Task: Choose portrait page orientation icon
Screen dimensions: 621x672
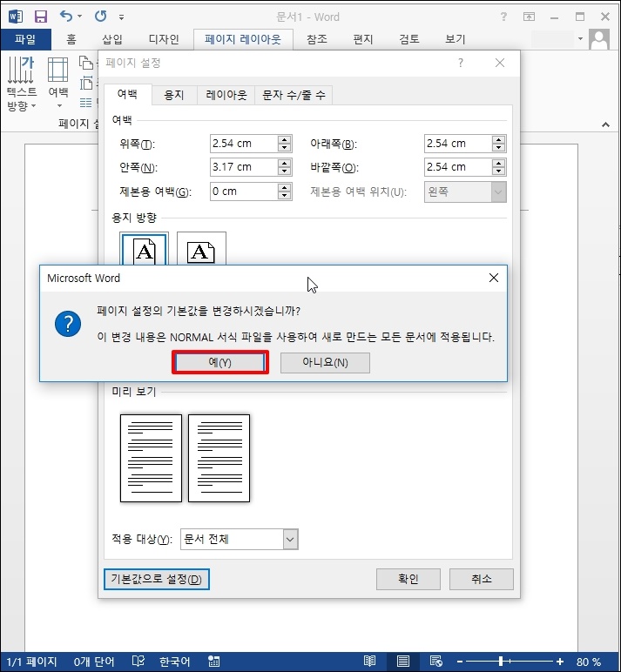Action: click(144, 249)
